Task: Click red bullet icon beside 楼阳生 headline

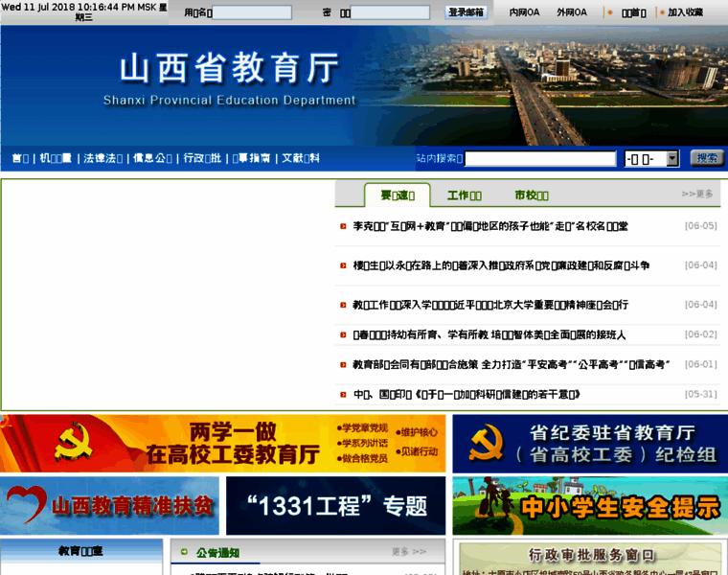Action: (x=343, y=265)
